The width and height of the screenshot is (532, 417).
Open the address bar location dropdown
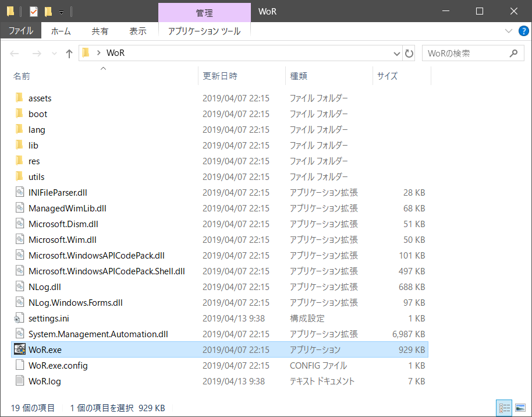pos(398,53)
